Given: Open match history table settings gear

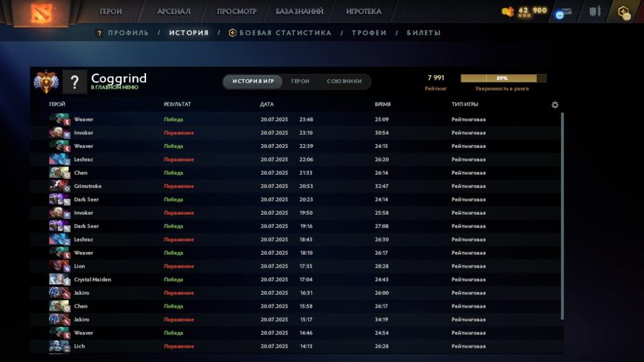Looking at the screenshot, I should pos(555,105).
